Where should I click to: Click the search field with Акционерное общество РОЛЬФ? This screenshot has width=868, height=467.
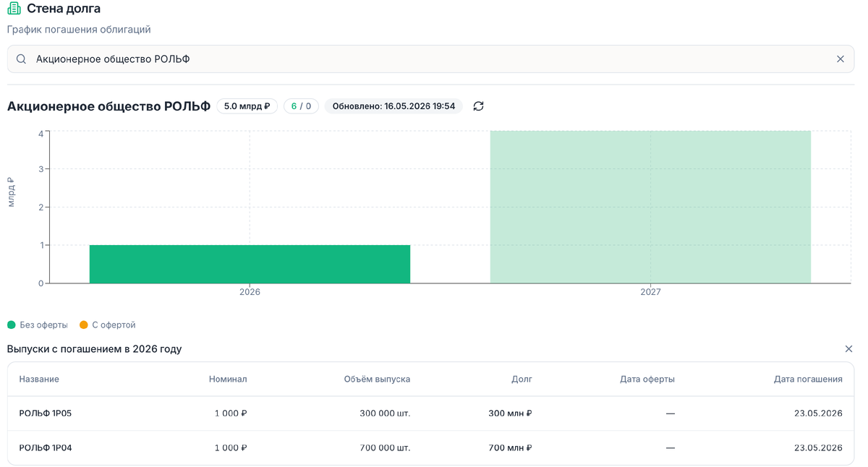click(430, 59)
